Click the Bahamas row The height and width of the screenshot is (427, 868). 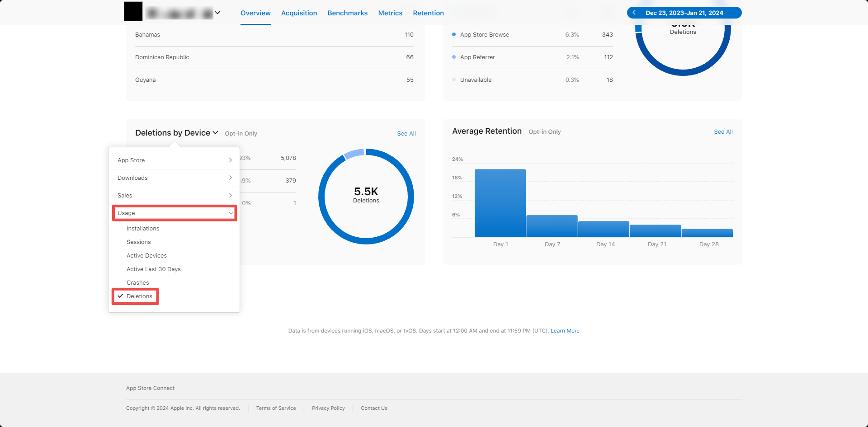(274, 35)
